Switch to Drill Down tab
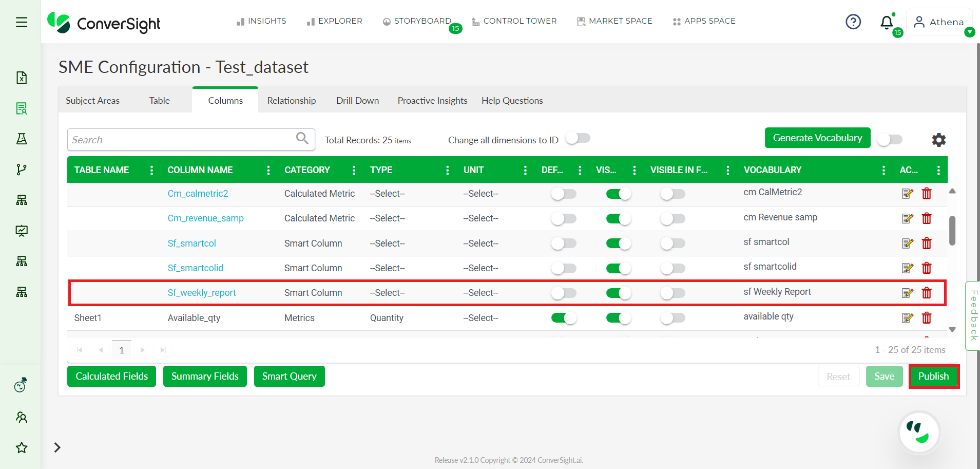The image size is (980, 469). click(358, 101)
